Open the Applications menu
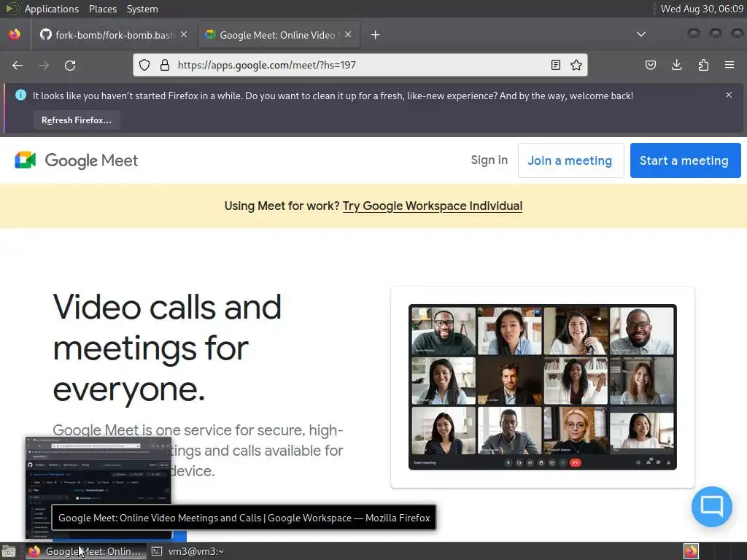Screen dimensions: 747x560 click(52, 9)
